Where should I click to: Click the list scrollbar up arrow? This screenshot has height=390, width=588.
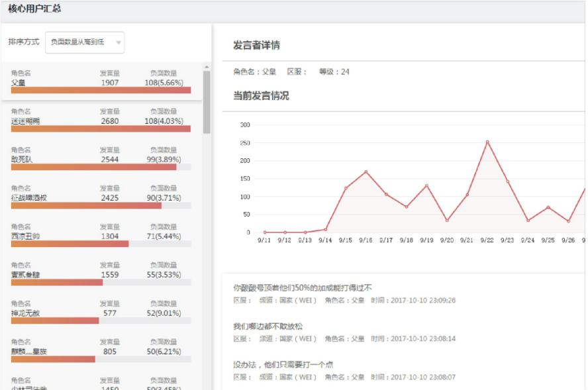point(207,67)
